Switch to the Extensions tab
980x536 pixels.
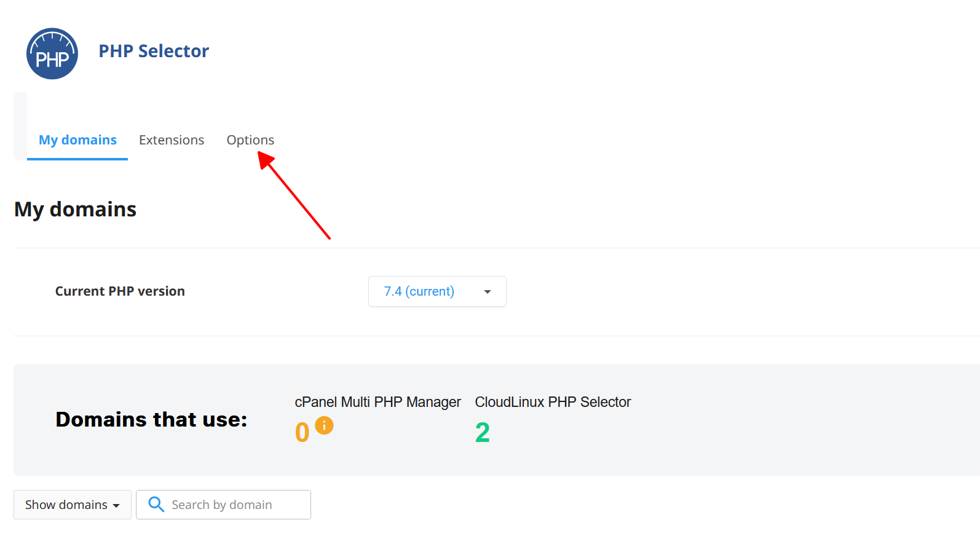coord(172,140)
